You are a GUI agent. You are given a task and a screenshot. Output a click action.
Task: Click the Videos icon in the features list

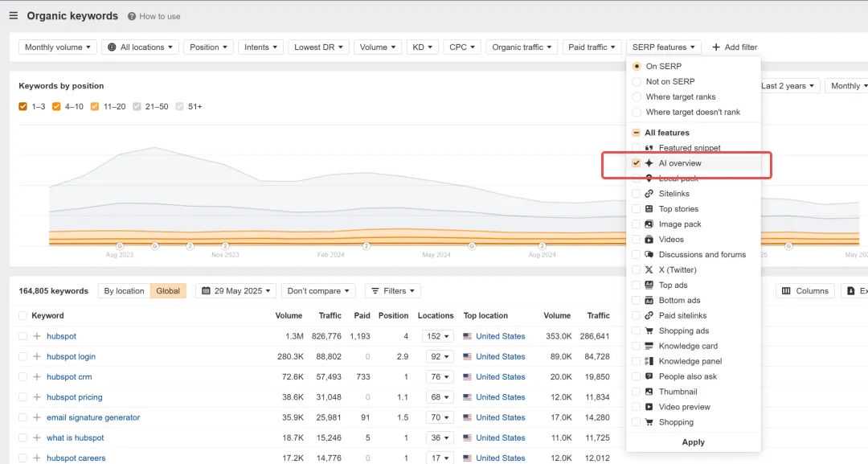[649, 239]
